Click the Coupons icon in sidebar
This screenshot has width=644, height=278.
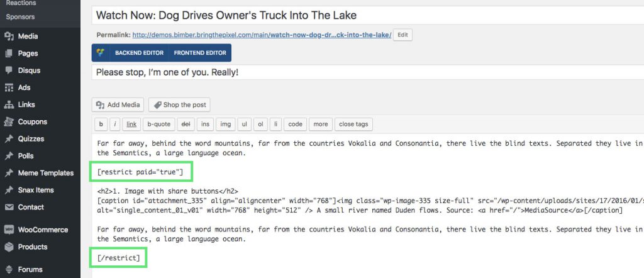pos(9,121)
